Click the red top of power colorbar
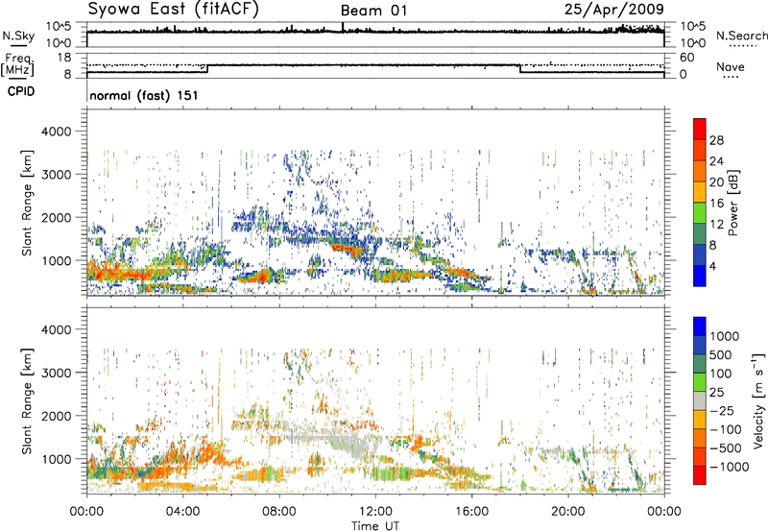768x532 pixels. (700, 129)
